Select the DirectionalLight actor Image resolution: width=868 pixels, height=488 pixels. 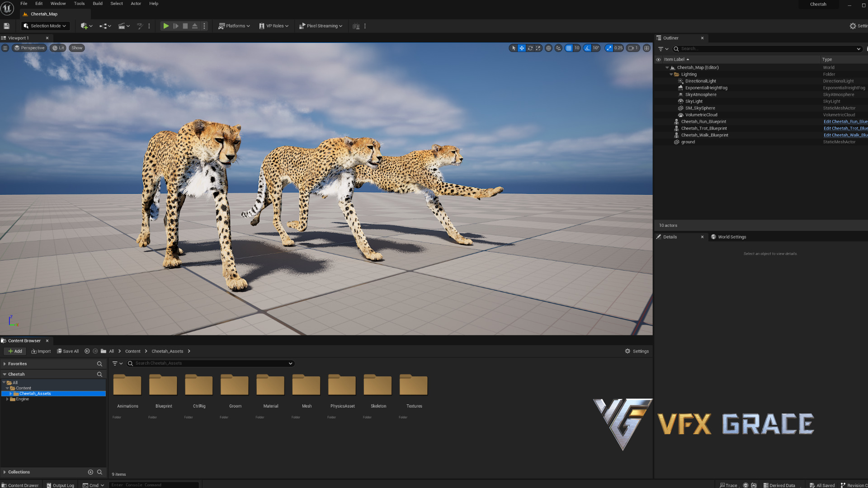coord(700,81)
